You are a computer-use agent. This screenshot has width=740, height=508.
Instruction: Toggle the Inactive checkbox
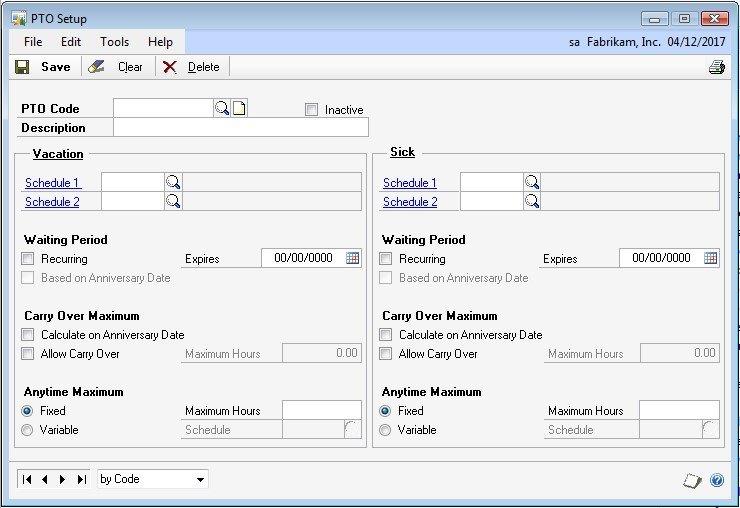[x=311, y=110]
